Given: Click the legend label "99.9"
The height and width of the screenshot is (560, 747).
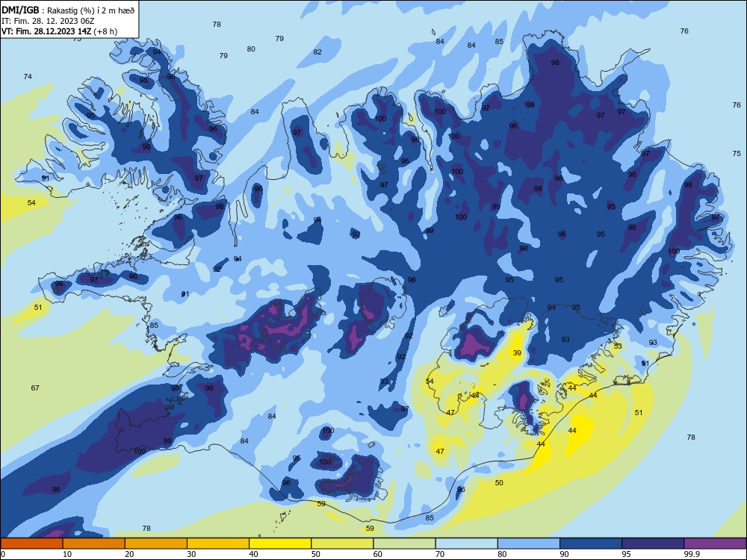Looking at the screenshot, I should point(692,554).
